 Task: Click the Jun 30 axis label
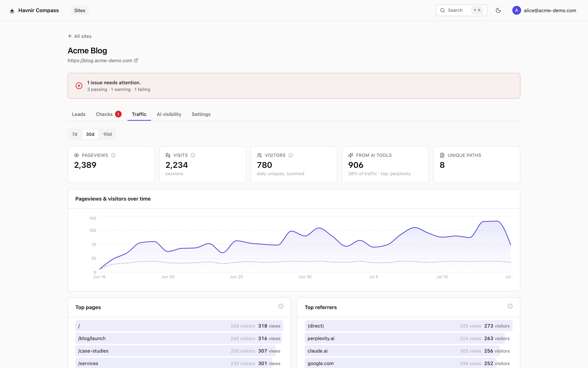(305, 277)
